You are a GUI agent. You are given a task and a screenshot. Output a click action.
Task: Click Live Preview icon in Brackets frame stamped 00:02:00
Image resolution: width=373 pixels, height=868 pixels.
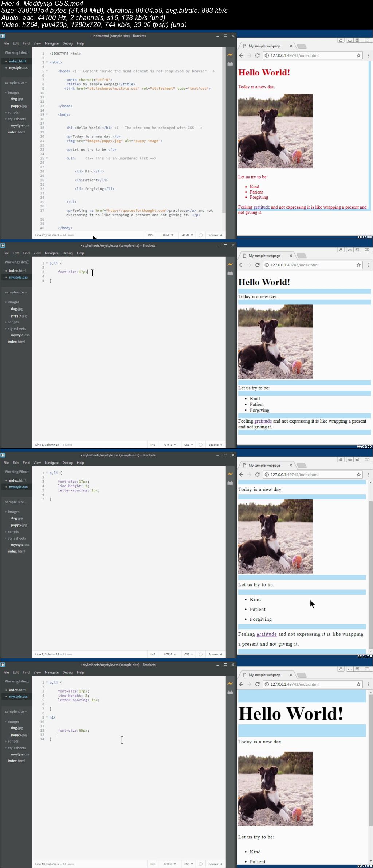(x=230, y=264)
